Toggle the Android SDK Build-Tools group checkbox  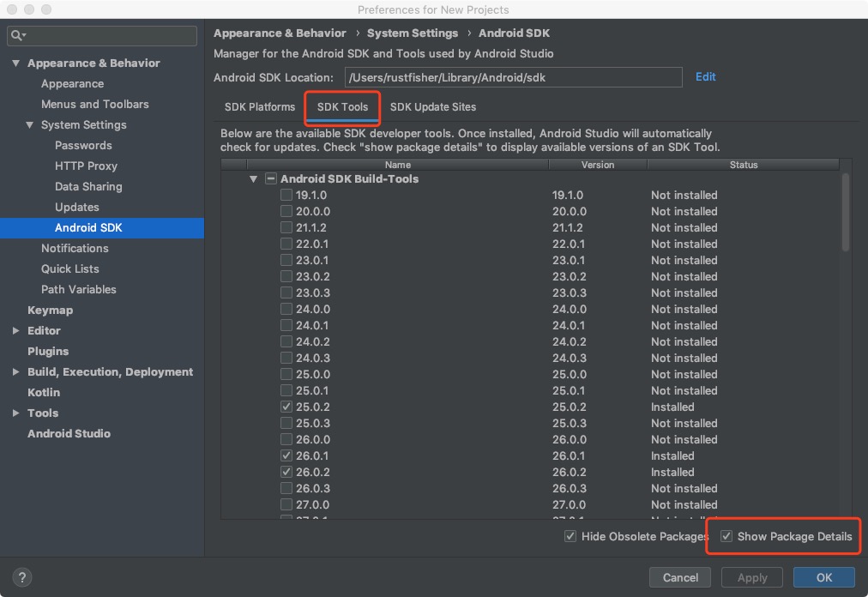pos(270,179)
